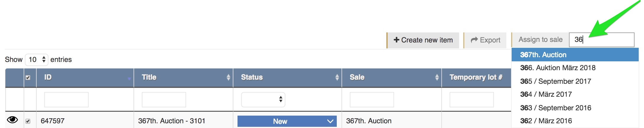Choose '366. Auktion März 2018' suggestion

pos(557,68)
